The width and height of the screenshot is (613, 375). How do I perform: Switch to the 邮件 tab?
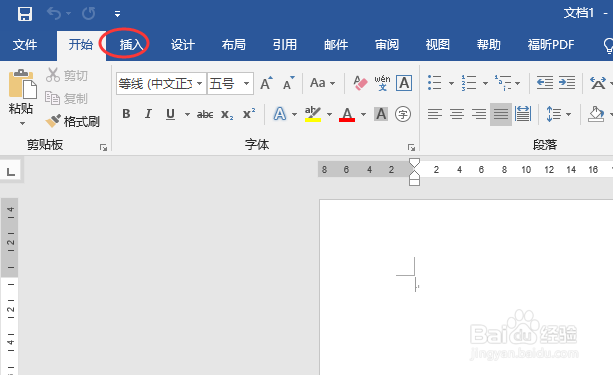click(336, 45)
